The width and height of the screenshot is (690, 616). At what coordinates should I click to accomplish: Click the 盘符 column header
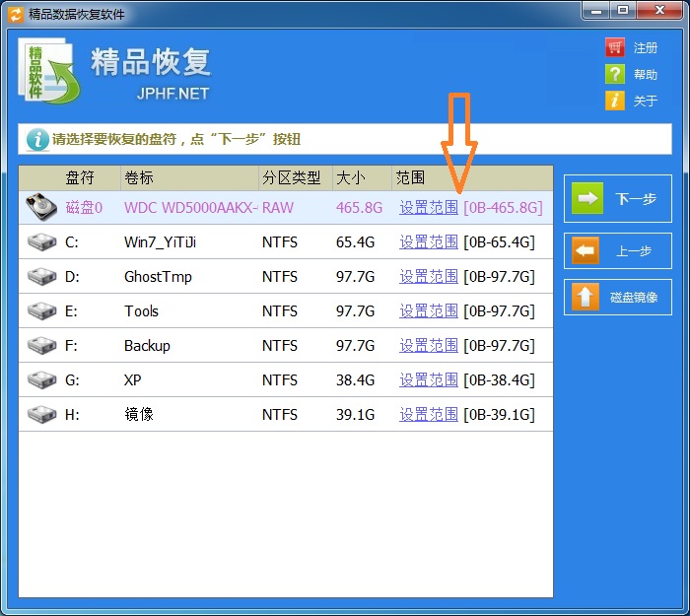pyautogui.click(x=80, y=177)
